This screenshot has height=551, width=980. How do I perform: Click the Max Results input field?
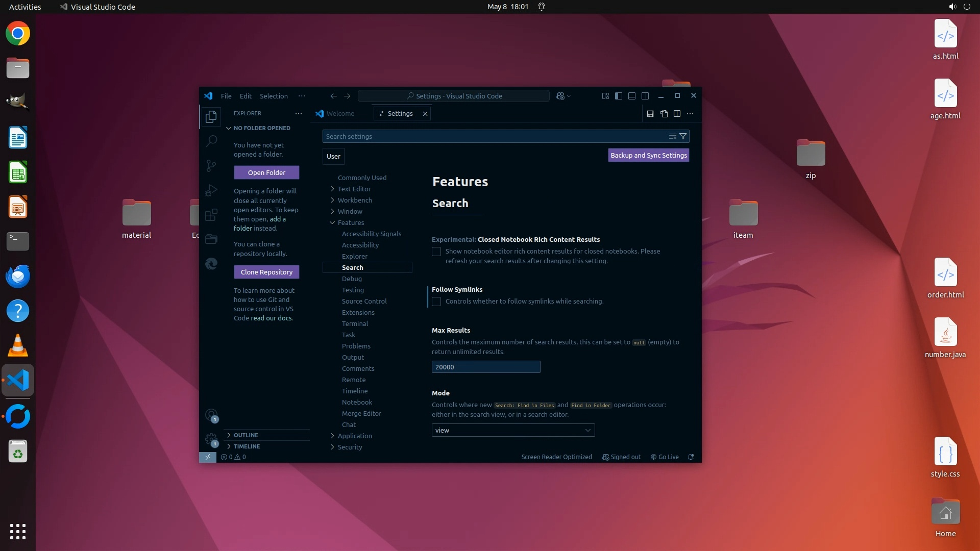[x=485, y=367]
